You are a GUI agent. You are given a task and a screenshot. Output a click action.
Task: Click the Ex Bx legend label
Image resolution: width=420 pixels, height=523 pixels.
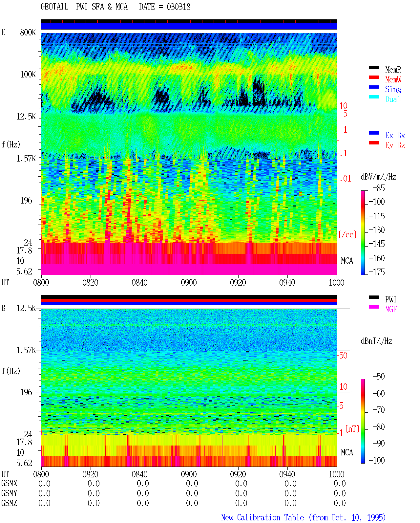click(x=395, y=135)
